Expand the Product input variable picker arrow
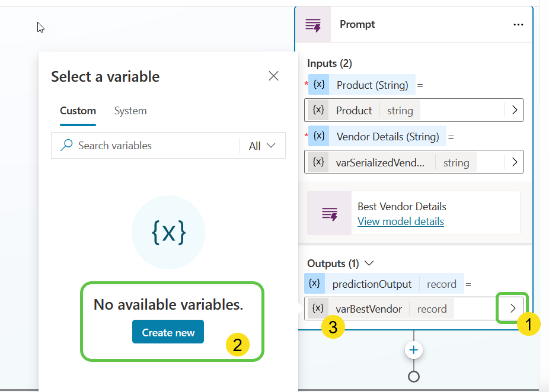Viewport: 549px width, 392px height. [x=514, y=110]
